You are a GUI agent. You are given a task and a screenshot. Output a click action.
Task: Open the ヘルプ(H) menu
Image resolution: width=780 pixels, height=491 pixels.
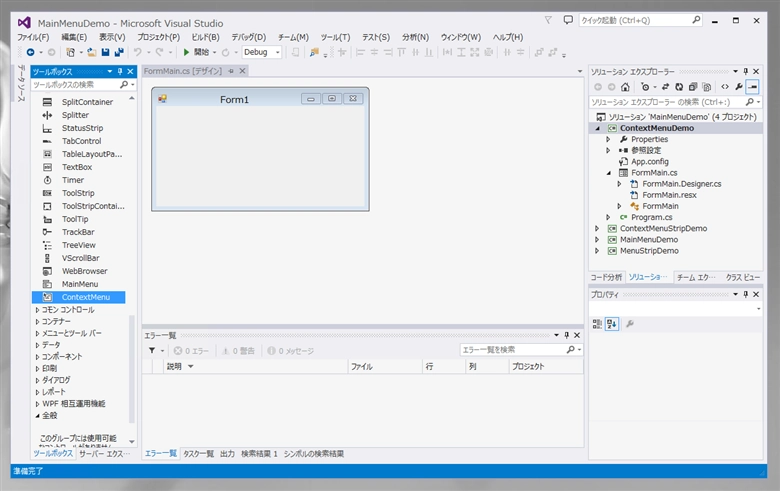click(x=508, y=37)
